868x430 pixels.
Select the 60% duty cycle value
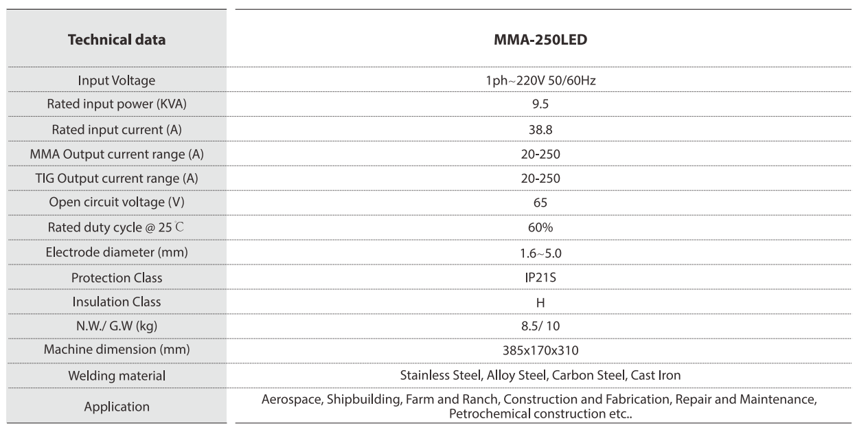pyautogui.click(x=540, y=227)
